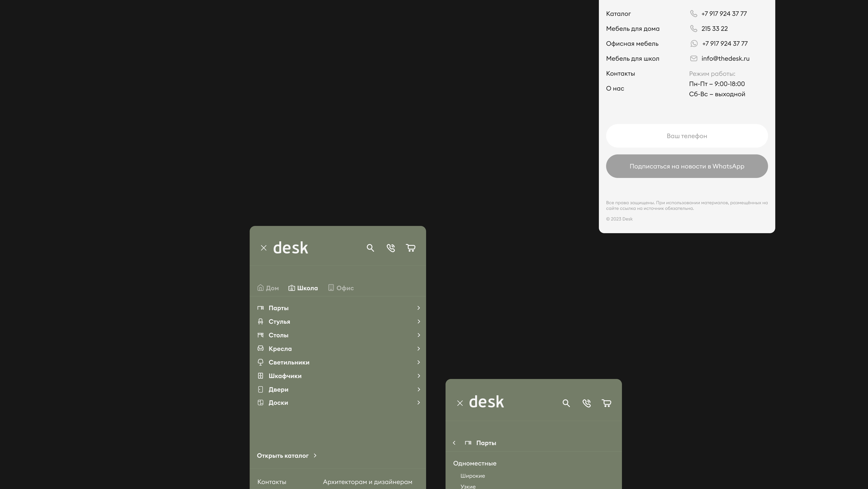Focus the Ваш телефон input field
This screenshot has width=868, height=489.
click(x=687, y=136)
